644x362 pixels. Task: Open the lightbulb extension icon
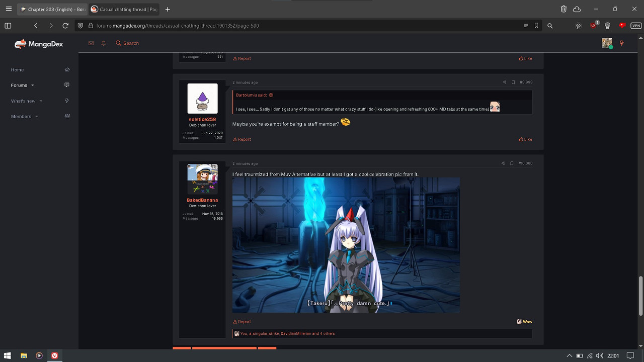point(608,26)
